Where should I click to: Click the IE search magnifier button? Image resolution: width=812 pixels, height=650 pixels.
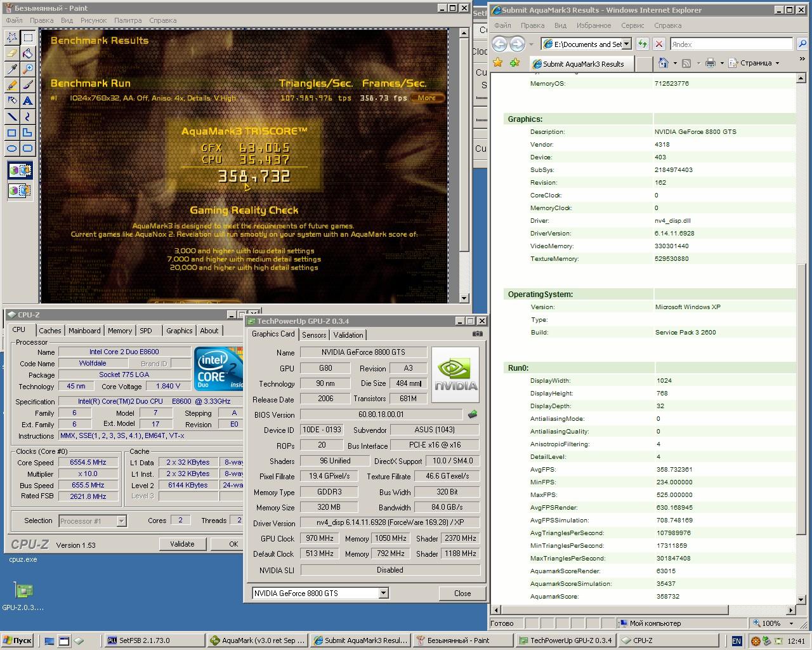click(802, 44)
